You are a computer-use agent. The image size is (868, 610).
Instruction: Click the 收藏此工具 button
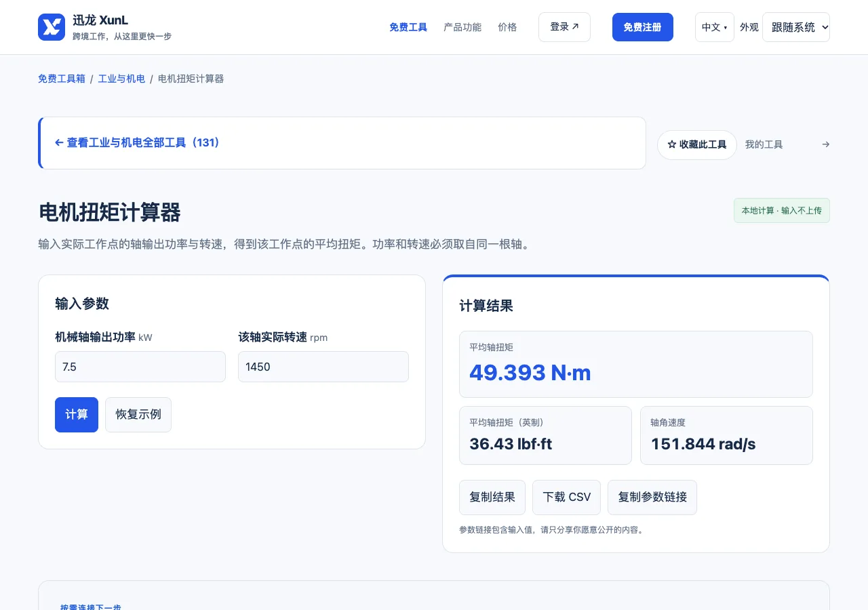[697, 145]
